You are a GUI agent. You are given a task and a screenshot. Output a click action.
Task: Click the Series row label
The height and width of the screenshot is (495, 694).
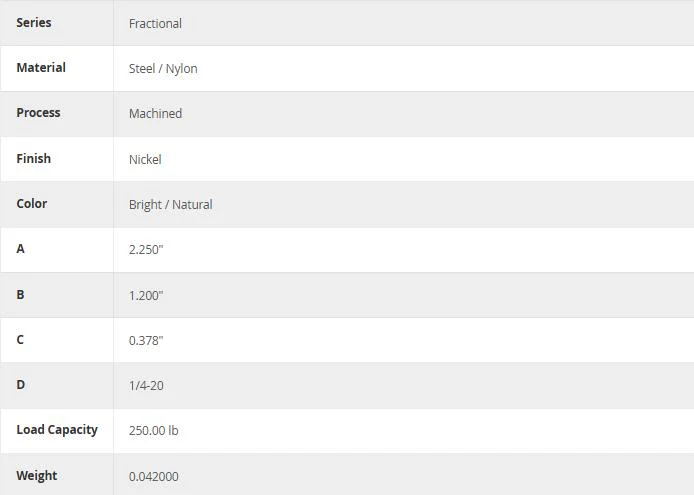[34, 23]
